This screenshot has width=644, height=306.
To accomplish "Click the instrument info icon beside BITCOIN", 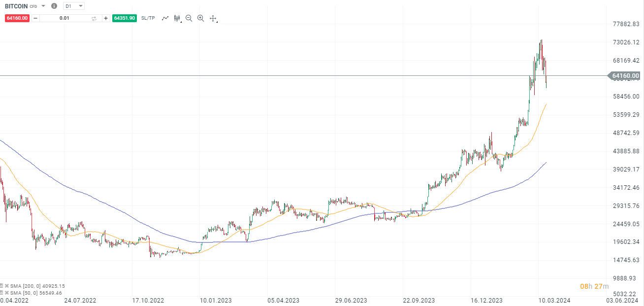I will pyautogui.click(x=54, y=6).
